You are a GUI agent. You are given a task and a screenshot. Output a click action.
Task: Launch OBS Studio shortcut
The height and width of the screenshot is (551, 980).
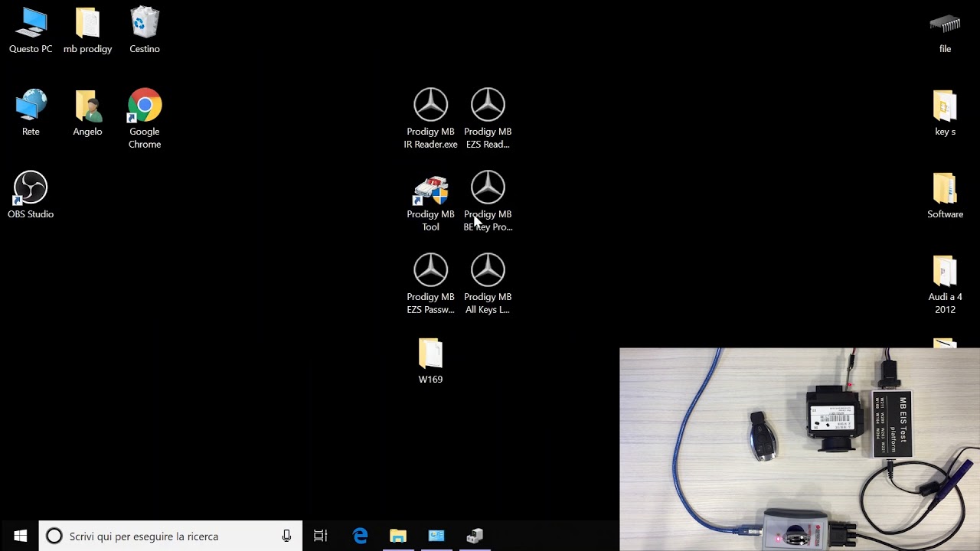pos(31,195)
